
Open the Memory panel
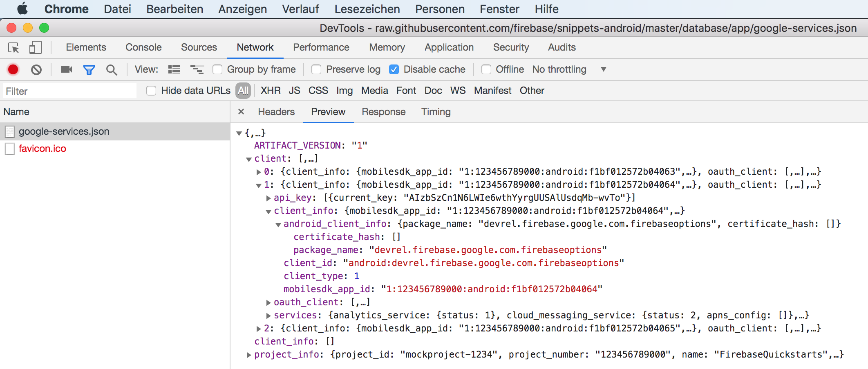(387, 47)
